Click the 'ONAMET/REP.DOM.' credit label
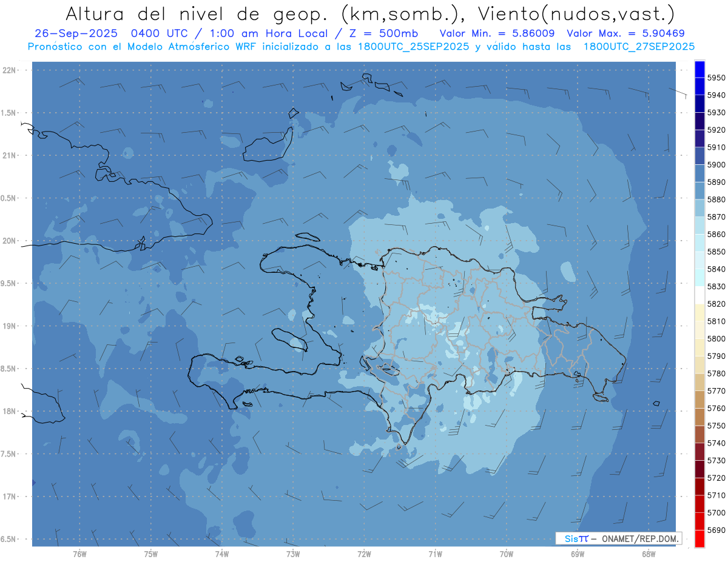This screenshot has width=728, height=562. click(639, 538)
